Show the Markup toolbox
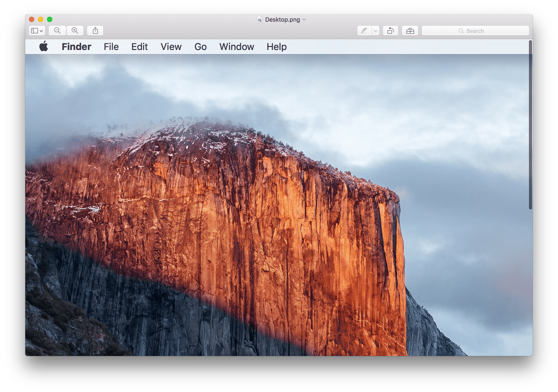The width and height of the screenshot is (558, 392). (410, 31)
